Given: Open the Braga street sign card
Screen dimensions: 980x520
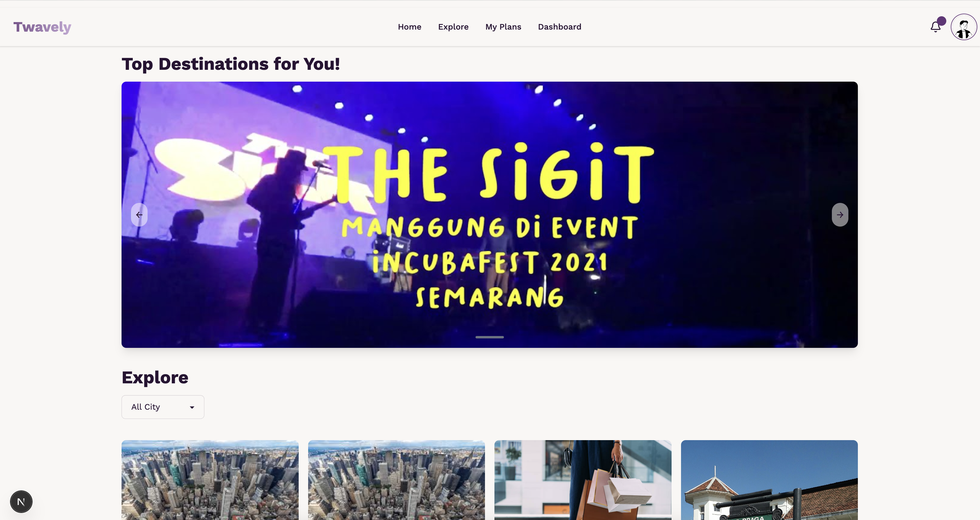Looking at the screenshot, I should pyautogui.click(x=769, y=480).
